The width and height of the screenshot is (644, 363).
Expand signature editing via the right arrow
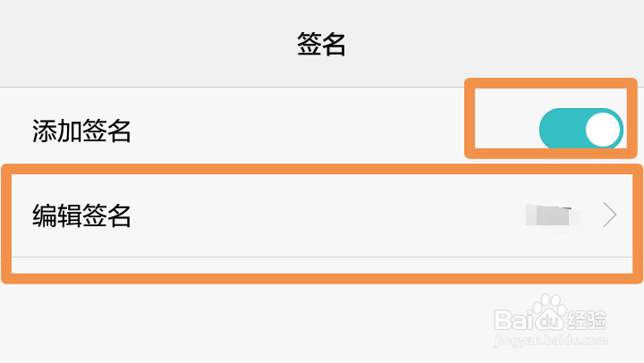point(610,215)
